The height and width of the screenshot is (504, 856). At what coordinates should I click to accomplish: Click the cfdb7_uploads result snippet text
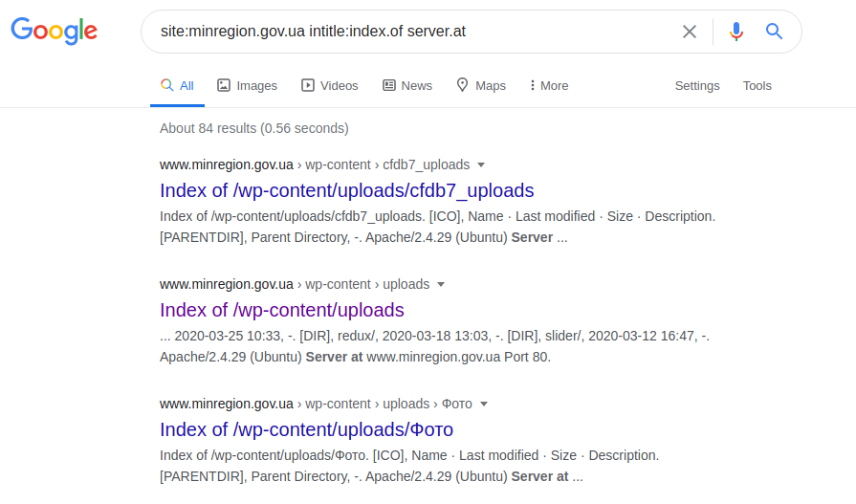click(437, 227)
